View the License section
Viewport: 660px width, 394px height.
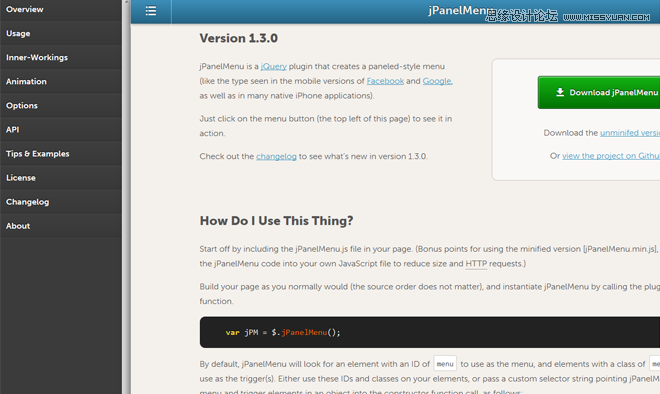tap(61, 178)
